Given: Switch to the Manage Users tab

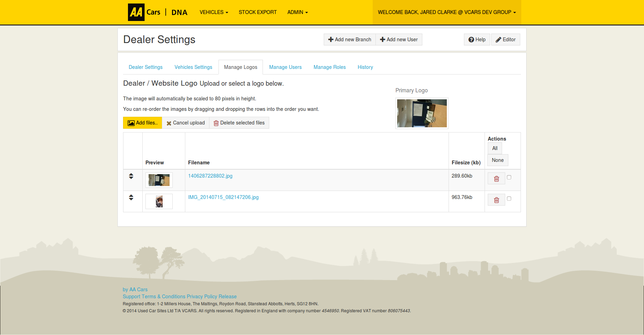Looking at the screenshot, I should coord(285,67).
